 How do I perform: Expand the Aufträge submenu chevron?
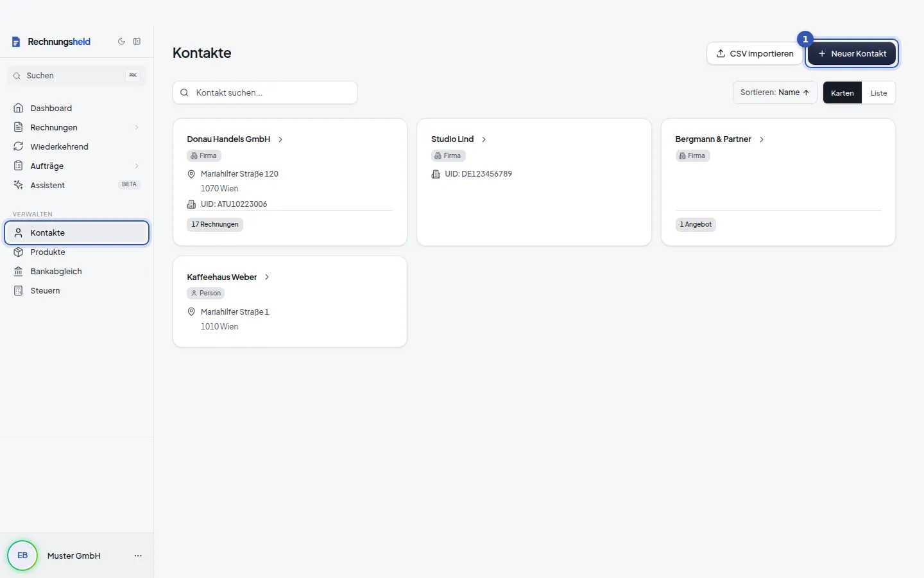[x=137, y=166]
